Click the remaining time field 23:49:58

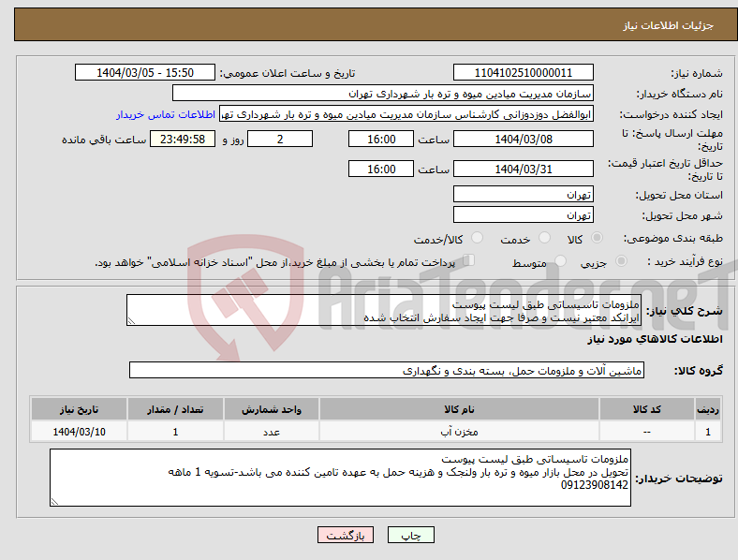(x=183, y=139)
